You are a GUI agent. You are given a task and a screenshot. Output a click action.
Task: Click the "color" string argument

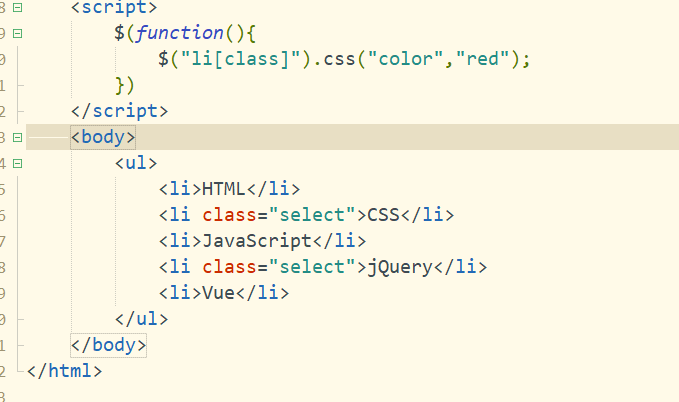tap(405, 59)
